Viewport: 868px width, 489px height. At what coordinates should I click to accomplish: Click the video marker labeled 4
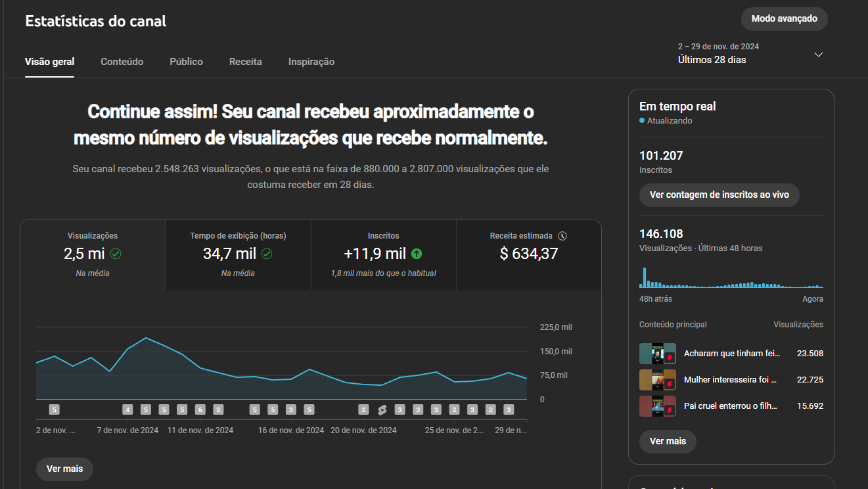(x=127, y=409)
